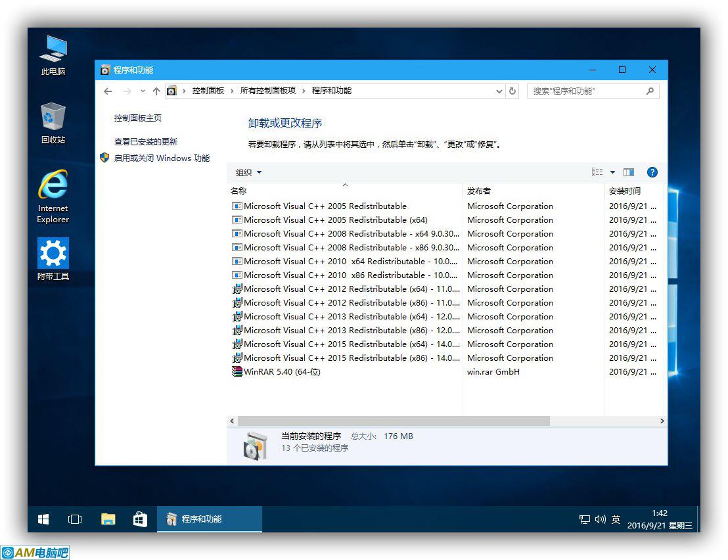The width and height of the screenshot is (728, 560).
Task: Sort by the 发布者 column header
Action: 534,191
